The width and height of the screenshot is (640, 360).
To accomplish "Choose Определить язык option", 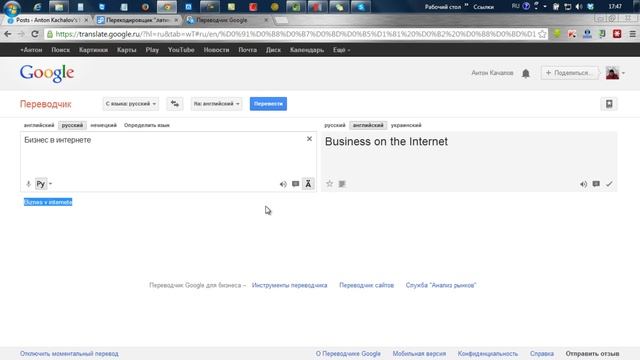I will click(147, 125).
